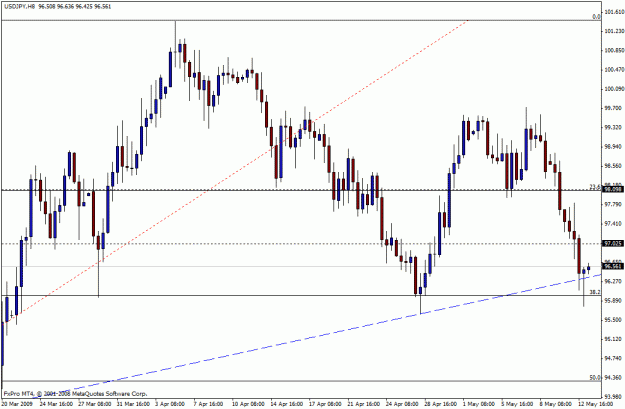Select the 3 Apr 08:00 time label
Viewport: 625px width, 409px height.
point(171,404)
